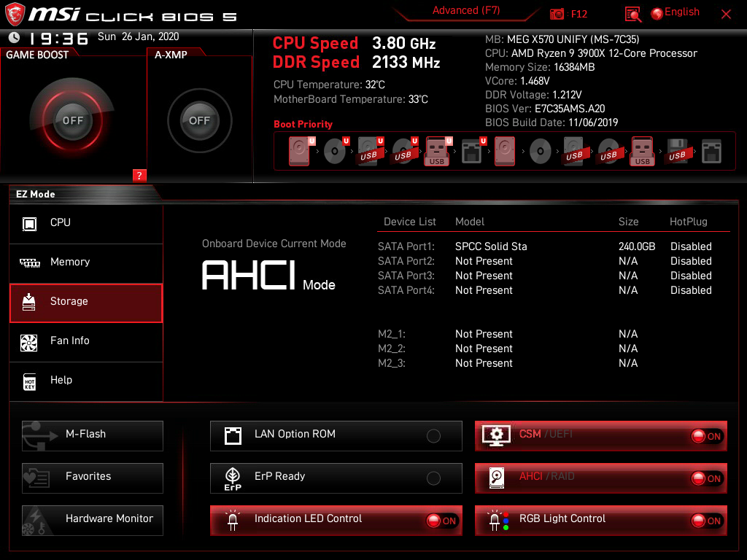
Task: Click SATA Port4 row label
Action: coord(406,290)
